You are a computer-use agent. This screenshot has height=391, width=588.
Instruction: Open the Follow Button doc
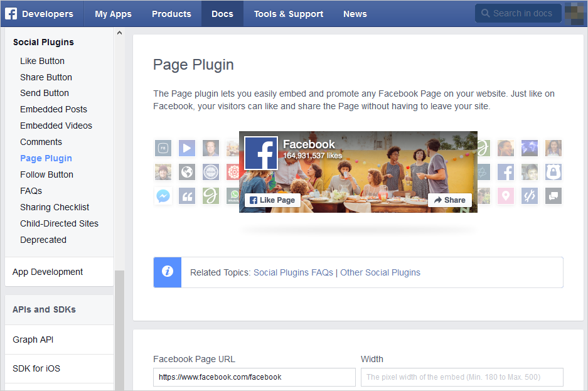tap(47, 174)
